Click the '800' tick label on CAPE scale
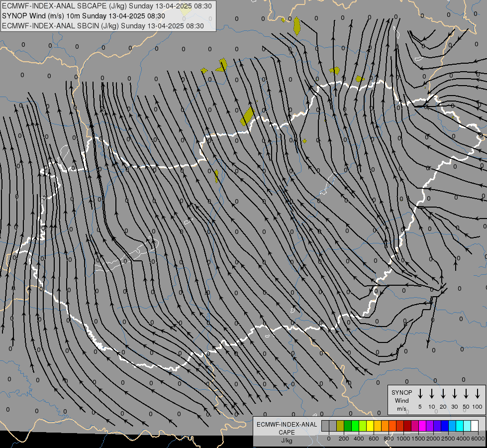The height and width of the screenshot is (448, 487). 389,439
